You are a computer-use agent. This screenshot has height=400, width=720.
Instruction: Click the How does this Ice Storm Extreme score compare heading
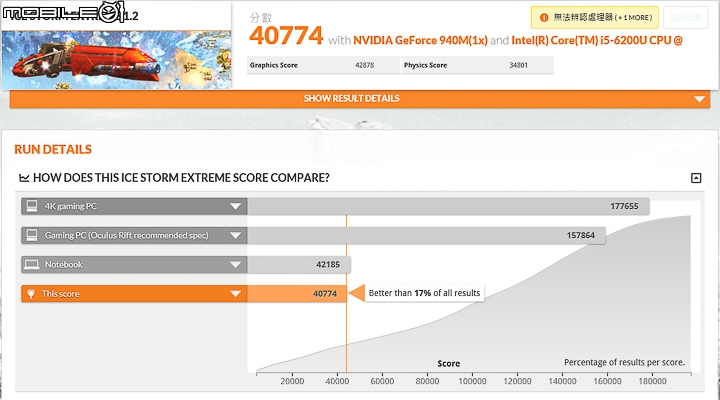click(x=181, y=178)
